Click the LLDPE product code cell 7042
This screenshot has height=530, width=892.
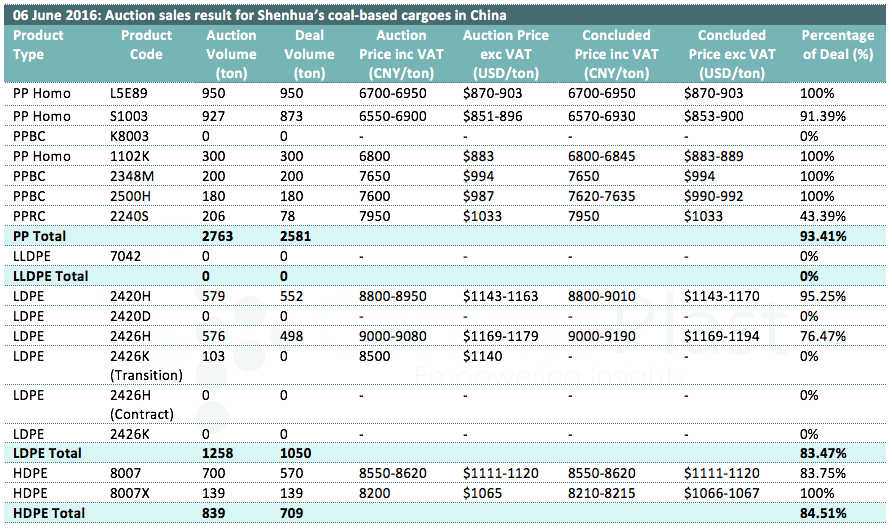pyautogui.click(x=126, y=256)
